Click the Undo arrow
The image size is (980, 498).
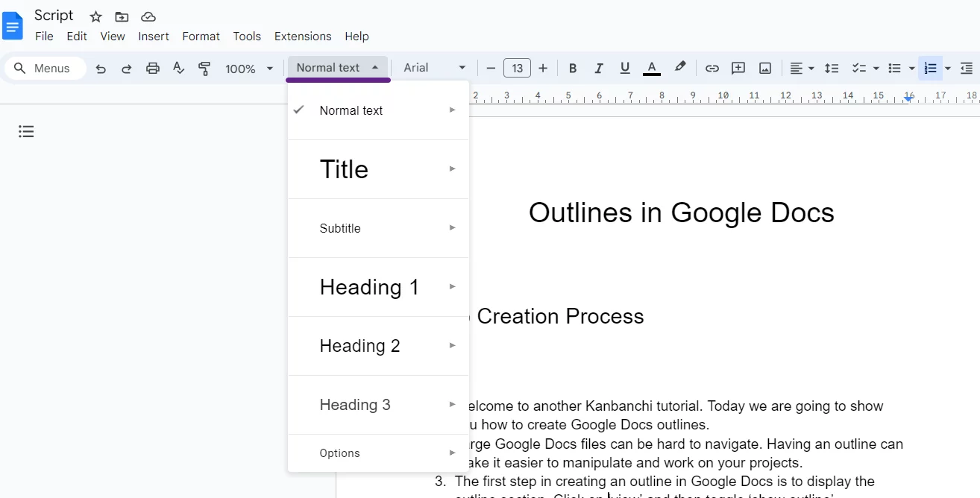[x=101, y=69]
